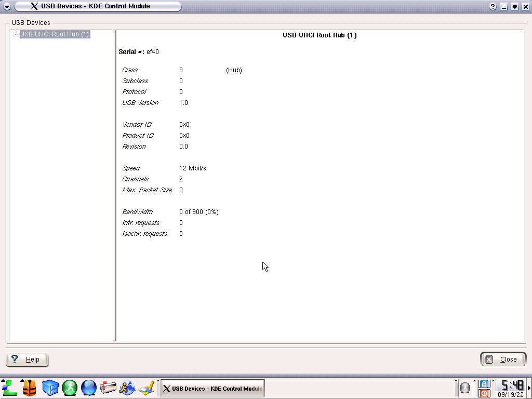Open the window menu arrow in title bar

point(7,7)
